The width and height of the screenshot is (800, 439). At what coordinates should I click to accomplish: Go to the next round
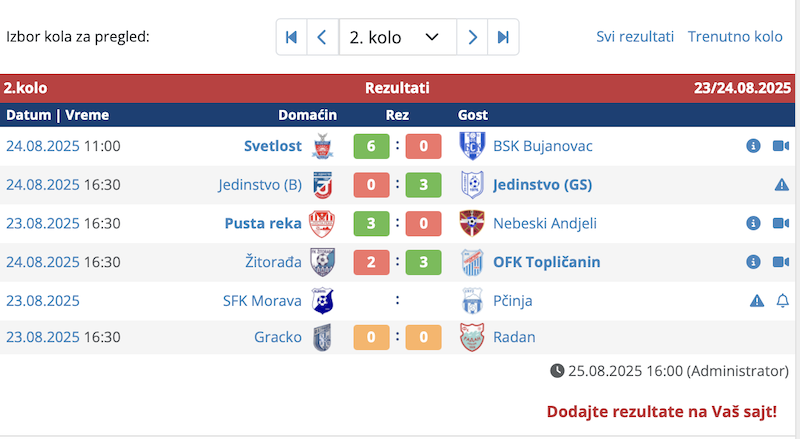click(x=472, y=37)
